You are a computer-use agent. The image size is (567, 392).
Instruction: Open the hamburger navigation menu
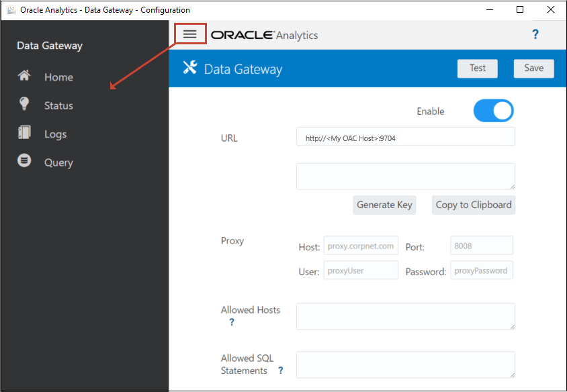pyautogui.click(x=190, y=33)
